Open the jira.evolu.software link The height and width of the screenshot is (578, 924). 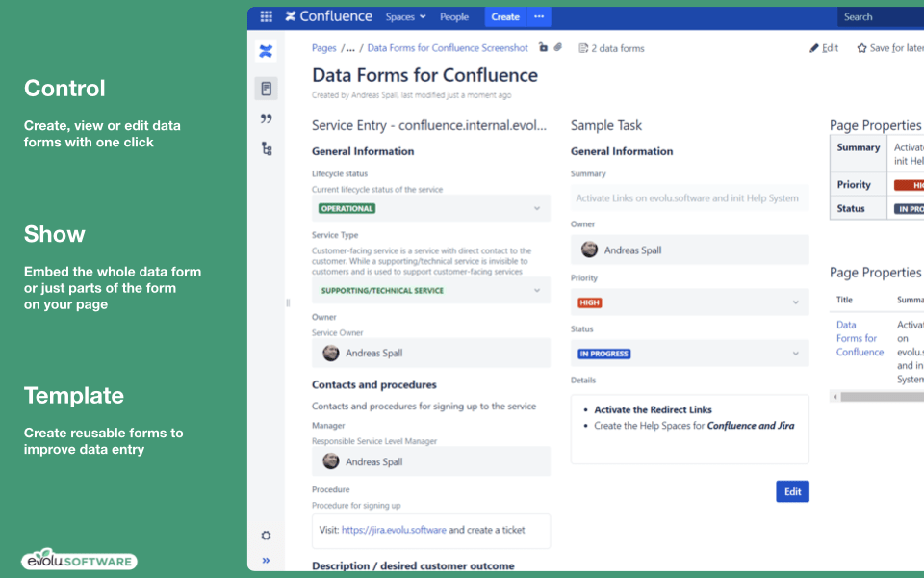(394, 530)
